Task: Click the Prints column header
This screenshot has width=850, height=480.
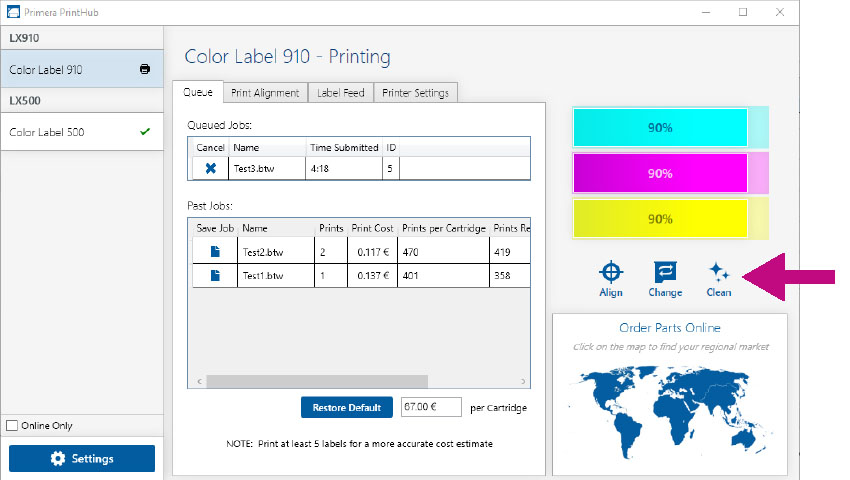Action: click(x=331, y=228)
